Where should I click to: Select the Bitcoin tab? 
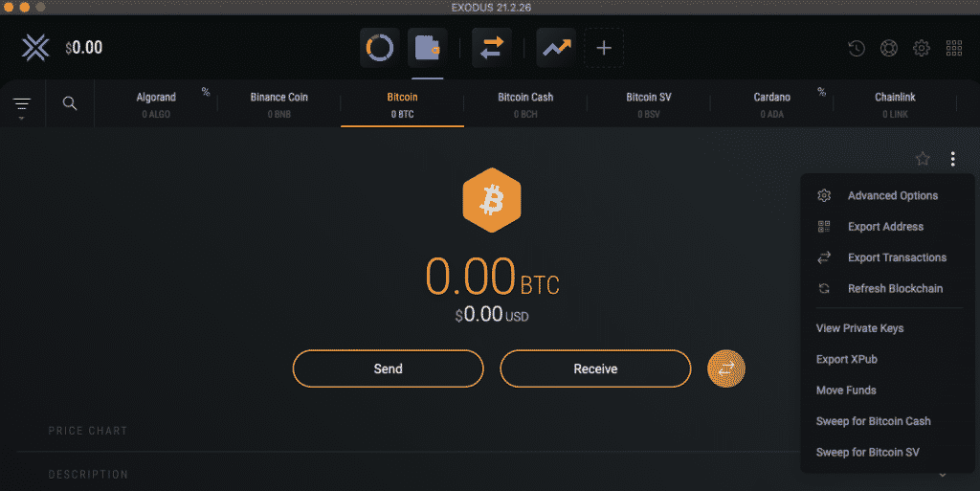coord(402,103)
